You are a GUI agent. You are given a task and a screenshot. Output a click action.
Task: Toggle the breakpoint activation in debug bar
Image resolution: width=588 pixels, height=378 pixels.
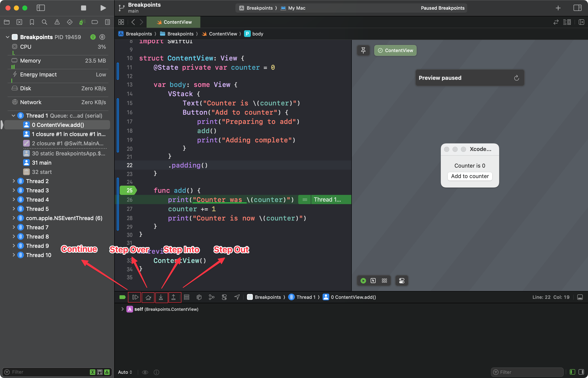pos(122,297)
